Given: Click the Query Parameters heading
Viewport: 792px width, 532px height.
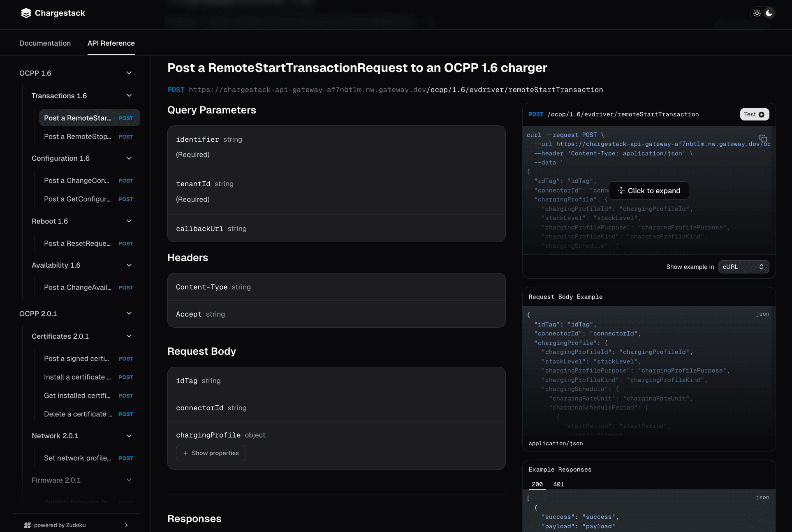Looking at the screenshot, I should click(x=212, y=110).
